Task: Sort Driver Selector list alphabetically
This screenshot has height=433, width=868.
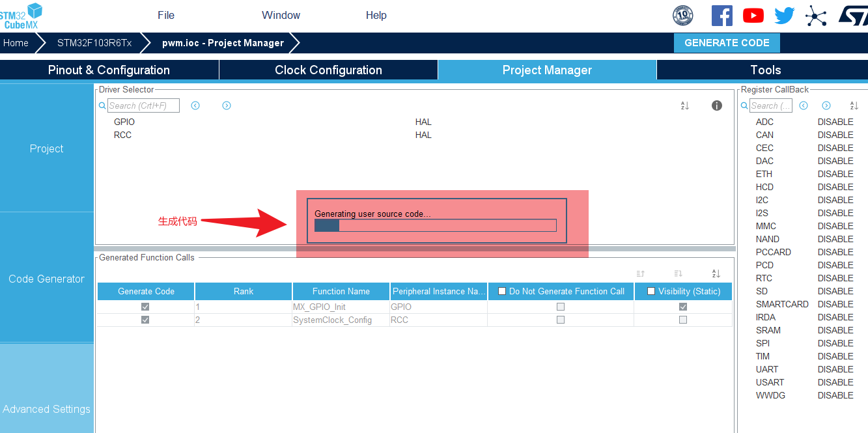Action: click(684, 105)
